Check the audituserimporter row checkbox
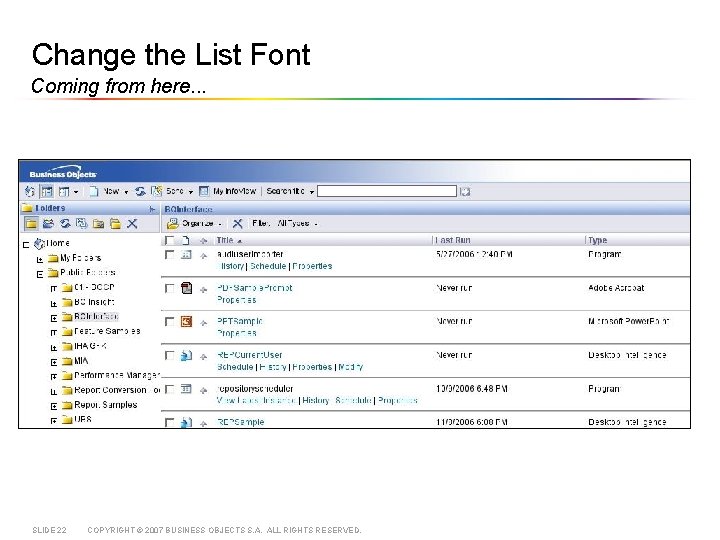This screenshot has height=540, width=720. (x=169, y=255)
